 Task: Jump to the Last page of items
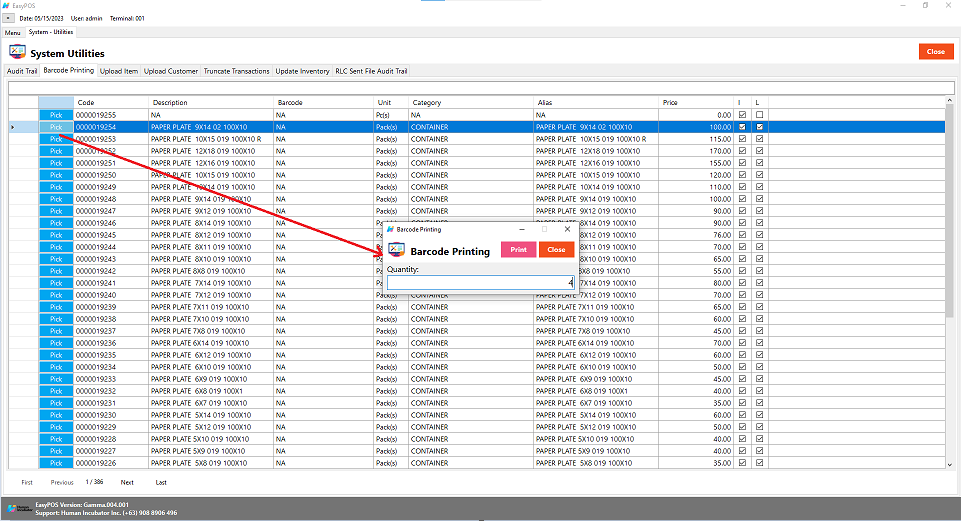(x=161, y=482)
